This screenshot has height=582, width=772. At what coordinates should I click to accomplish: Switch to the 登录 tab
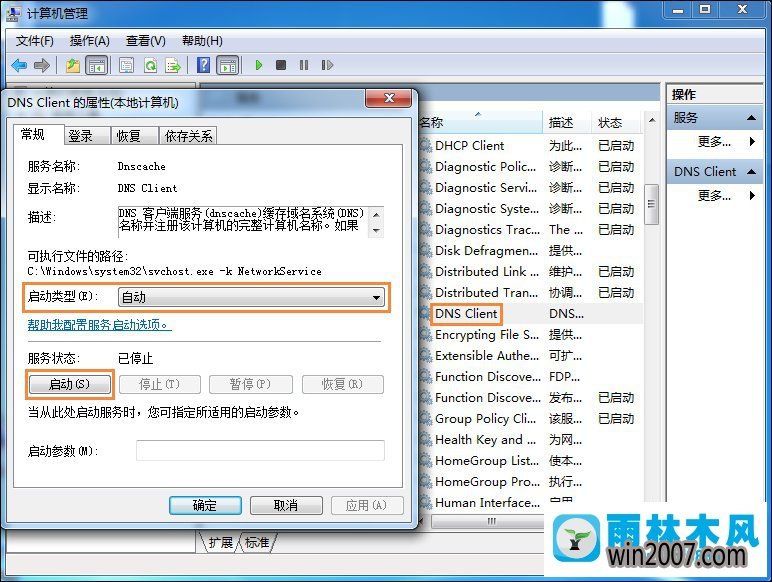click(x=87, y=136)
